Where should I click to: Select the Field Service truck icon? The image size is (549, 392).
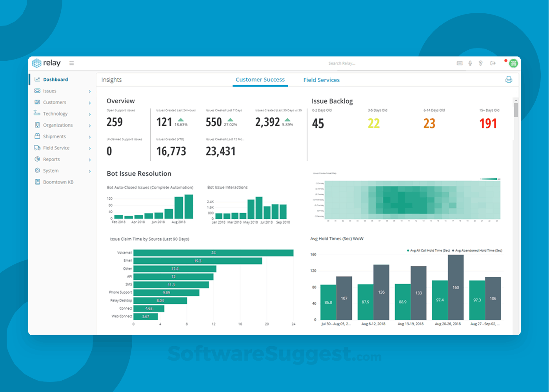37,148
